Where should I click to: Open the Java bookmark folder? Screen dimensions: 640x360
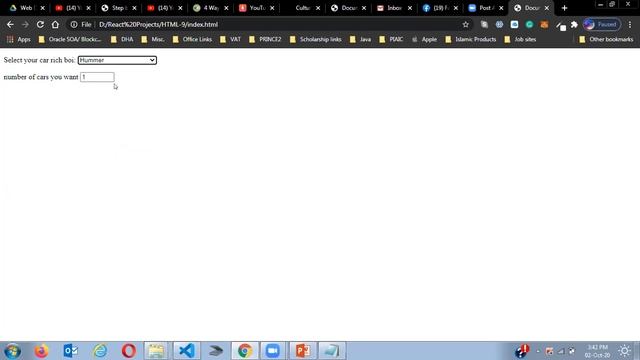coord(360,40)
